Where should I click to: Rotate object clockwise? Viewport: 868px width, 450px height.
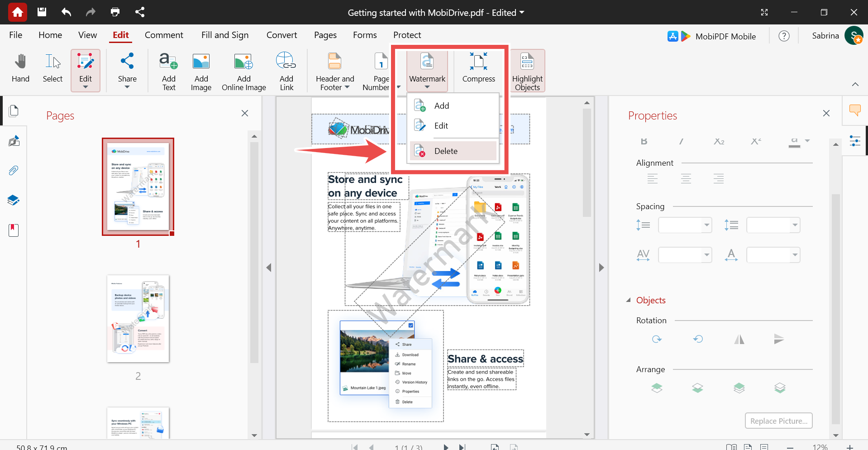point(657,339)
